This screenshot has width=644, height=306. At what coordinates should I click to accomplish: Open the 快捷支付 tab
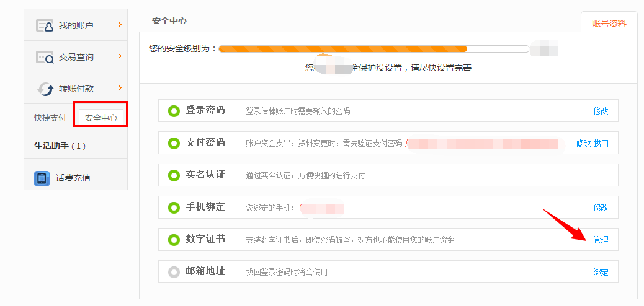click(x=50, y=118)
